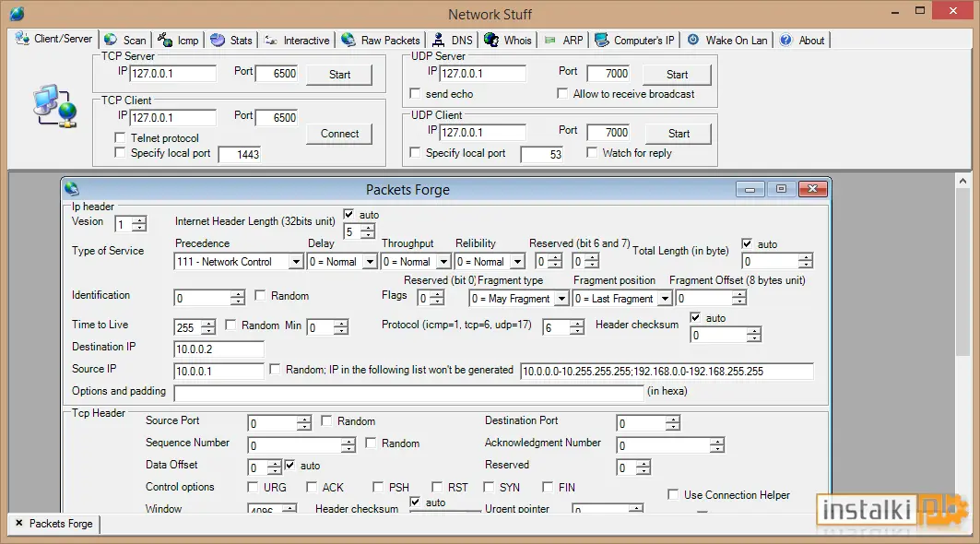Toggle Source IP Random checkbox
Image resolution: width=980 pixels, height=544 pixels.
(275, 370)
